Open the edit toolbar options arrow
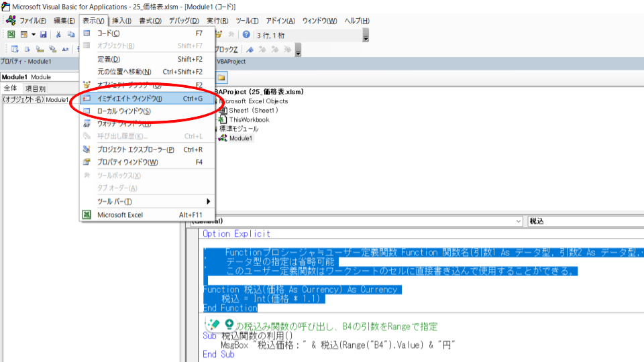Image resolution: width=644 pixels, height=362 pixels. click(x=298, y=50)
